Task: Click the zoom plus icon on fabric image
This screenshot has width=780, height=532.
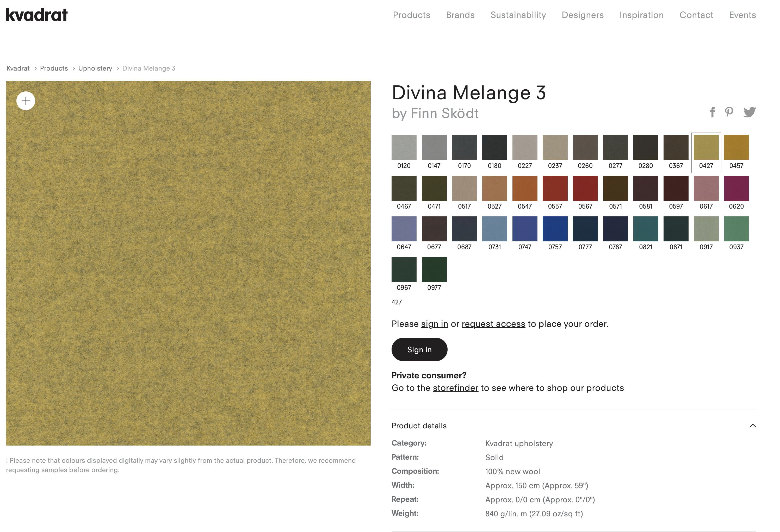Action: pos(26,101)
